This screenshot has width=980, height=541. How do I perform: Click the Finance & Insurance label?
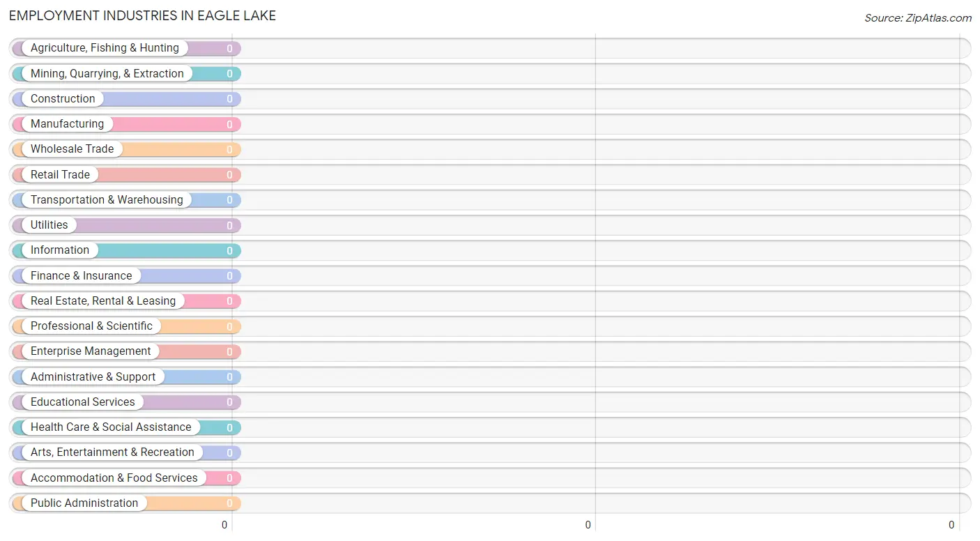[x=81, y=275]
